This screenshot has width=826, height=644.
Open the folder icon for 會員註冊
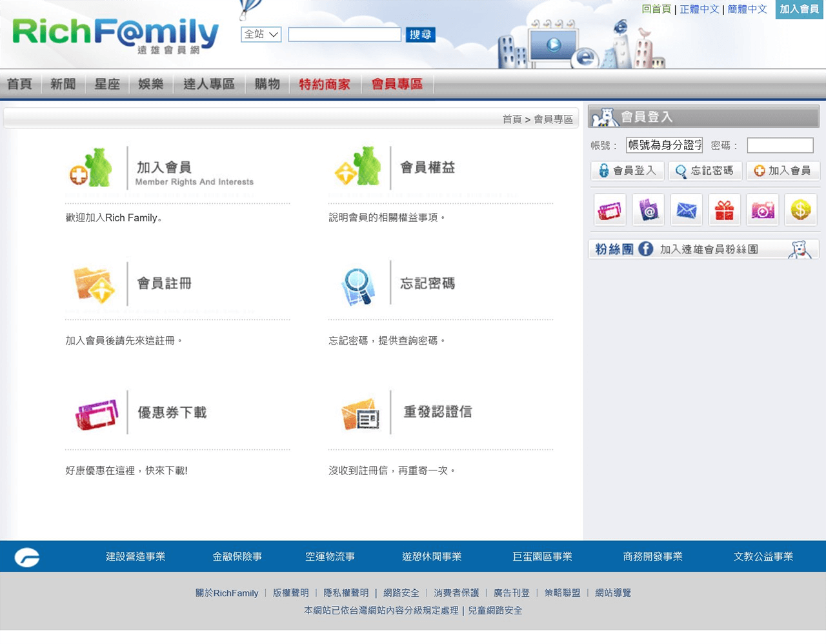click(94, 285)
